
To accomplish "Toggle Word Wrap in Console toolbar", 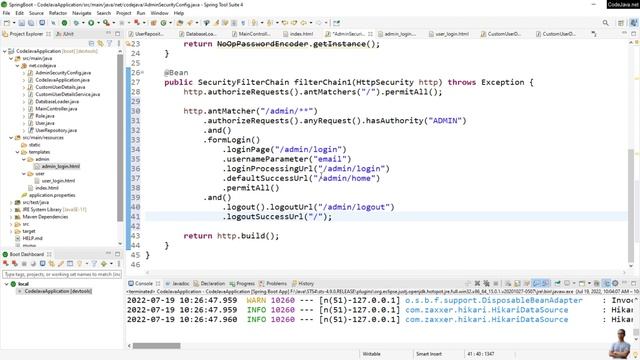I will click(527, 283).
